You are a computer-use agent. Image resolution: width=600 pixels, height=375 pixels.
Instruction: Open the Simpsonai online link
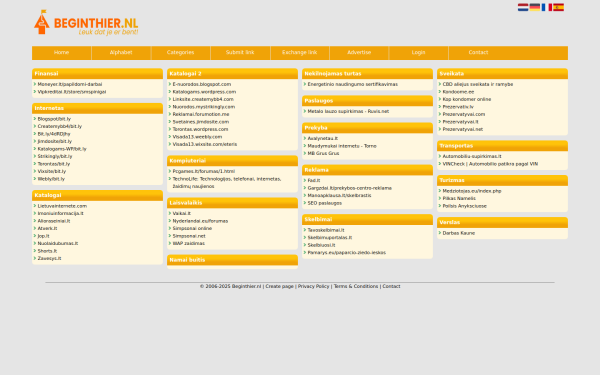[x=192, y=228]
